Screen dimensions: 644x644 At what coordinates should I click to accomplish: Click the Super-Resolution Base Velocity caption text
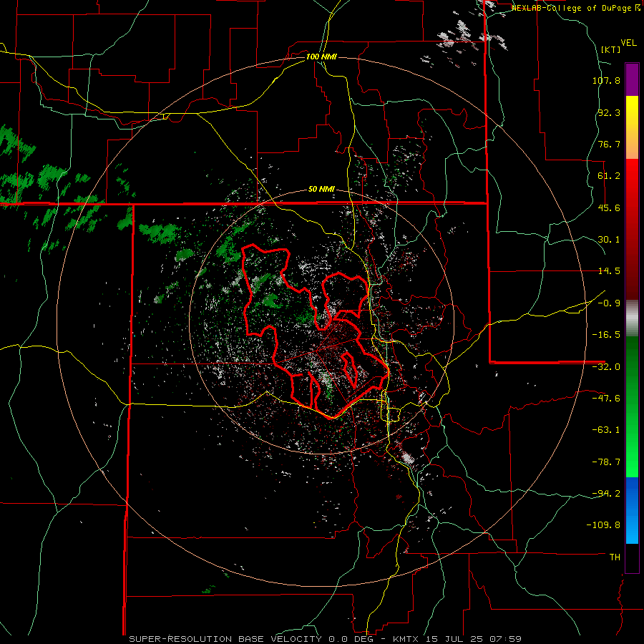(x=325, y=639)
